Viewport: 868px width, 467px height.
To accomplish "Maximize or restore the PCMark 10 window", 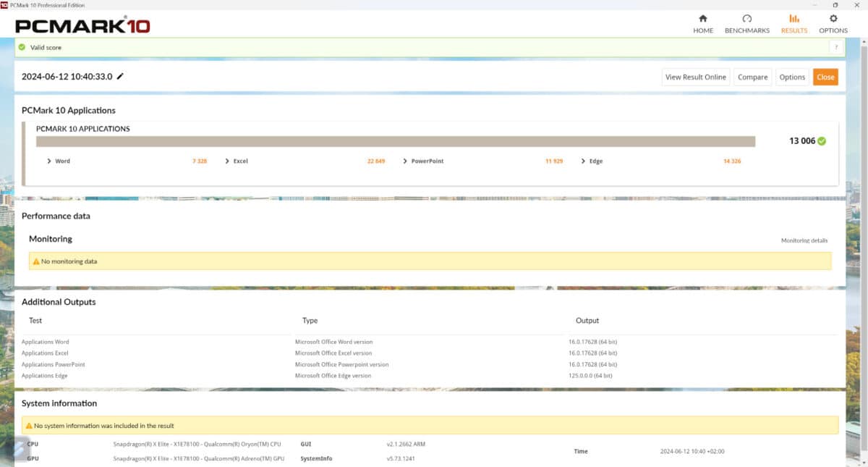I will 835,4.
